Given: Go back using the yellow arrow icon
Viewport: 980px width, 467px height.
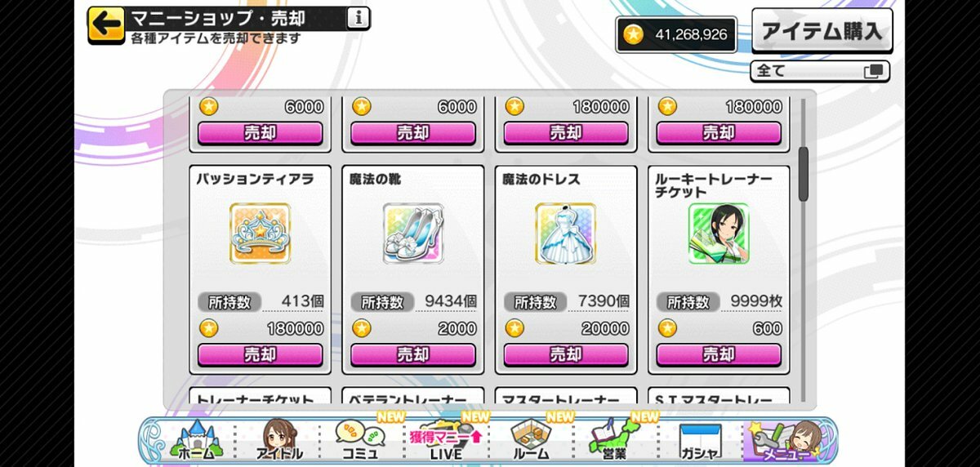Looking at the screenshot, I should [x=107, y=24].
